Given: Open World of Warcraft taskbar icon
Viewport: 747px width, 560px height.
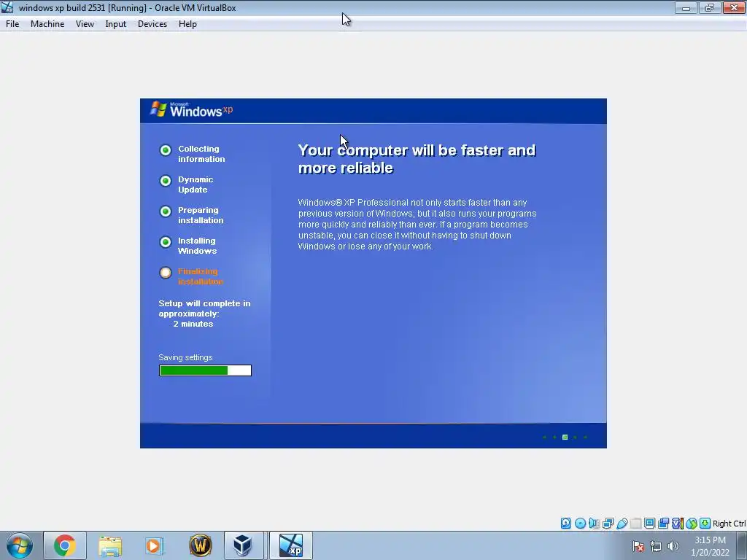Looking at the screenshot, I should click(x=200, y=545).
